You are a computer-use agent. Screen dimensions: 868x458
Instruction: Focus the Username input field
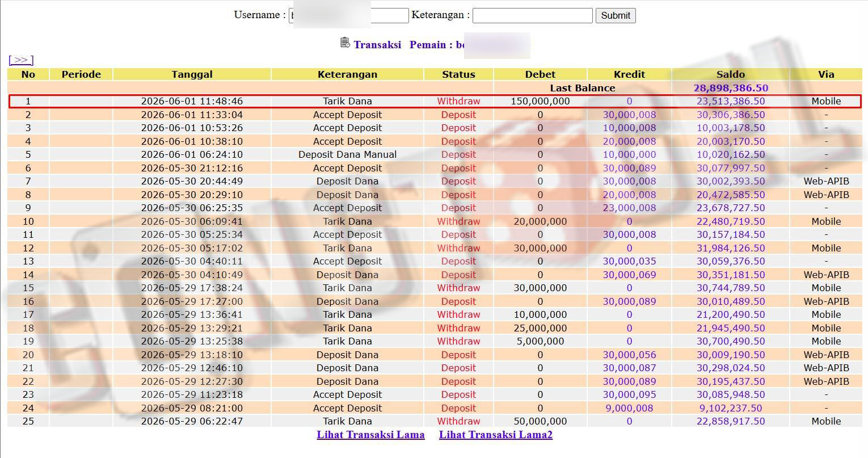click(349, 15)
